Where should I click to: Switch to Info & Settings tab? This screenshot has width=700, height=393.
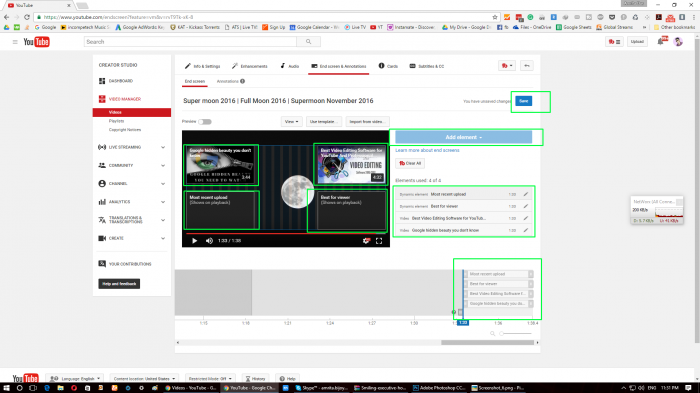[x=203, y=66]
